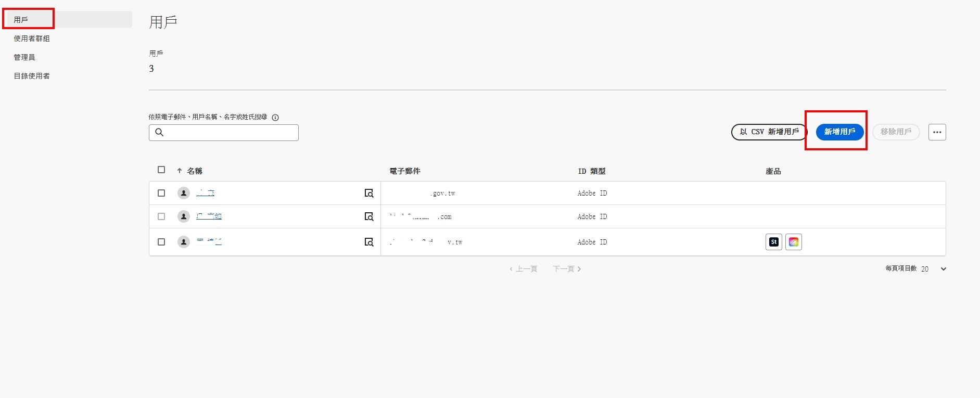Click 以 CSV 新增用戶 button
This screenshot has height=398, width=980.
click(x=769, y=132)
